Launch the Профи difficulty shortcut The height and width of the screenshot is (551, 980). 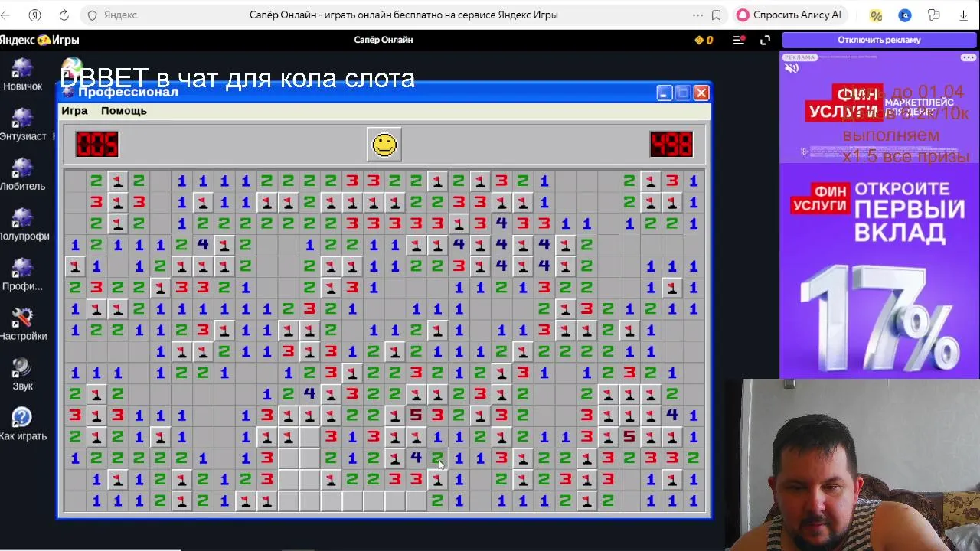pyautogui.click(x=23, y=274)
